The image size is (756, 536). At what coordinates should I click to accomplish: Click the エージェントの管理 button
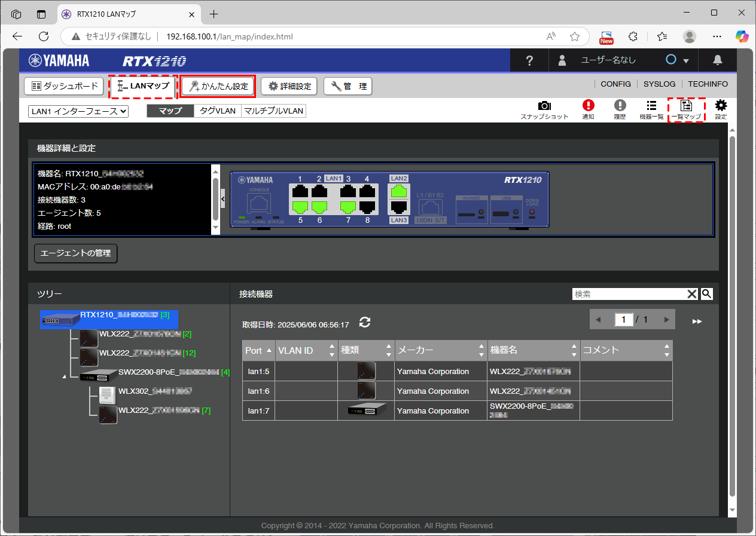pyautogui.click(x=75, y=253)
